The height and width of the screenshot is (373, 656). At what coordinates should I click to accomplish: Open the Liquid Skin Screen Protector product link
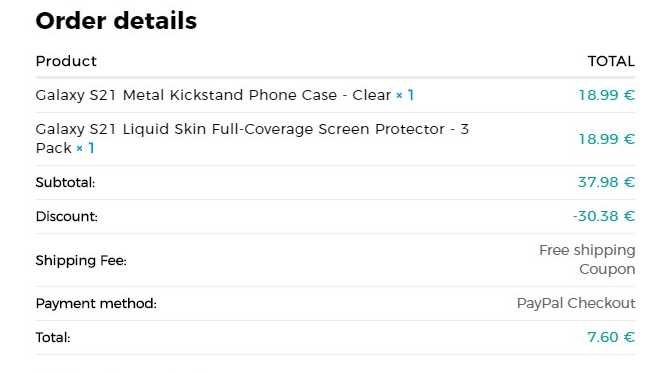point(252,138)
